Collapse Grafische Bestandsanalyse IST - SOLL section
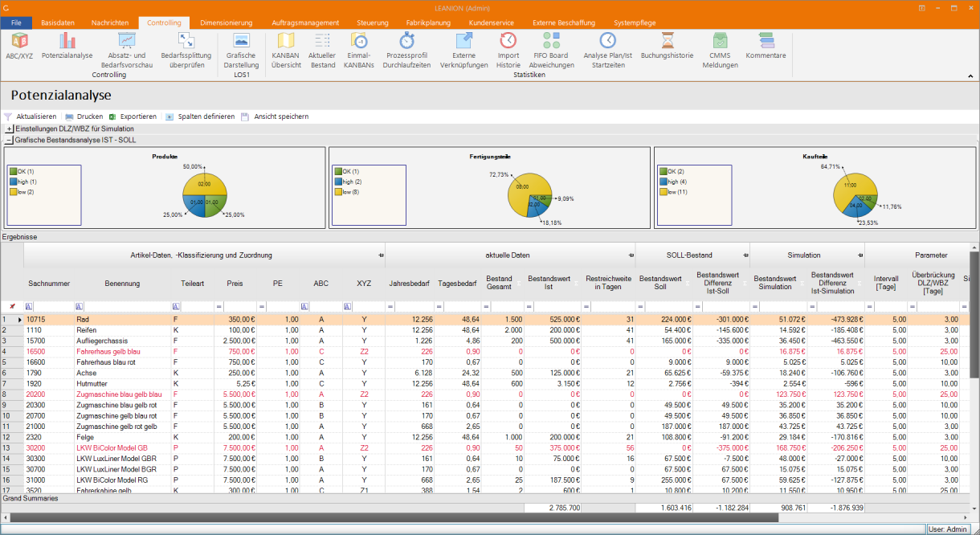The height and width of the screenshot is (535, 980). point(9,140)
